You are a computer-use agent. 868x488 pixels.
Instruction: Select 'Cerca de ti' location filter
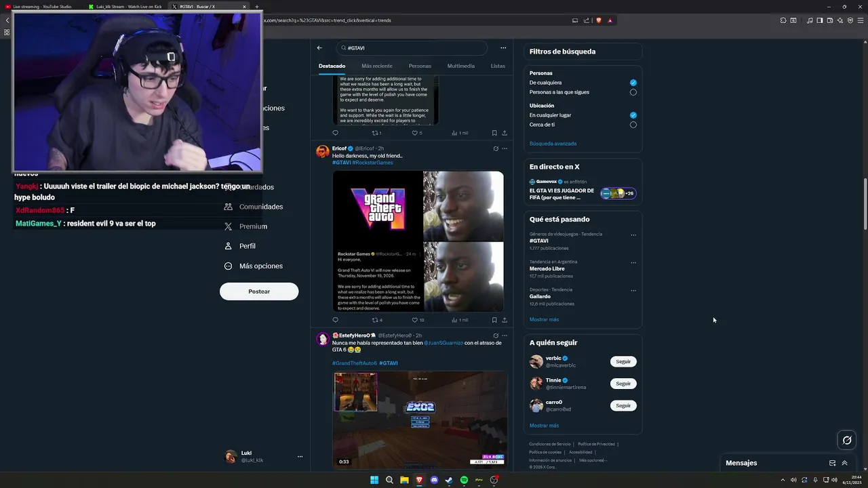(633, 125)
